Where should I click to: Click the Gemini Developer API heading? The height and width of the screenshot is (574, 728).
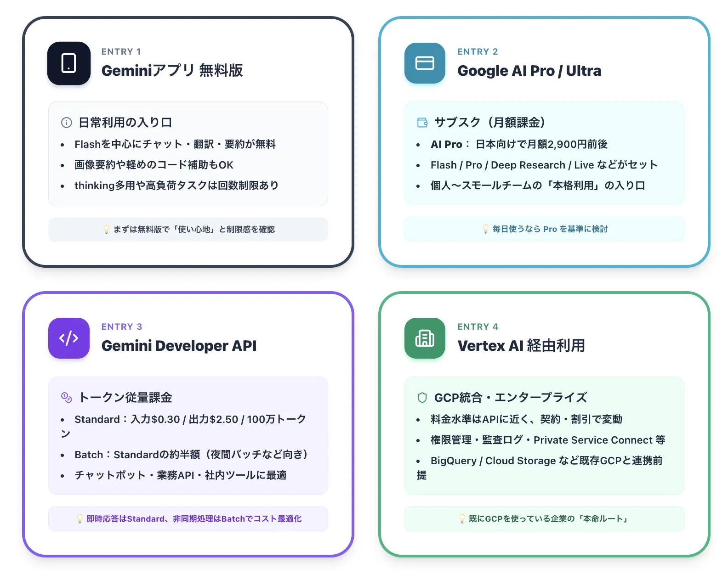click(x=179, y=346)
